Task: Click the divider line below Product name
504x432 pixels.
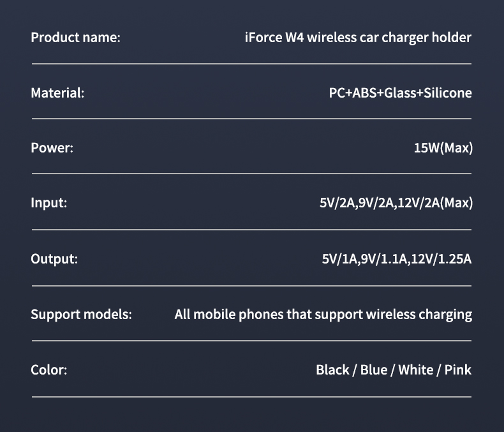Action: pyautogui.click(x=251, y=64)
